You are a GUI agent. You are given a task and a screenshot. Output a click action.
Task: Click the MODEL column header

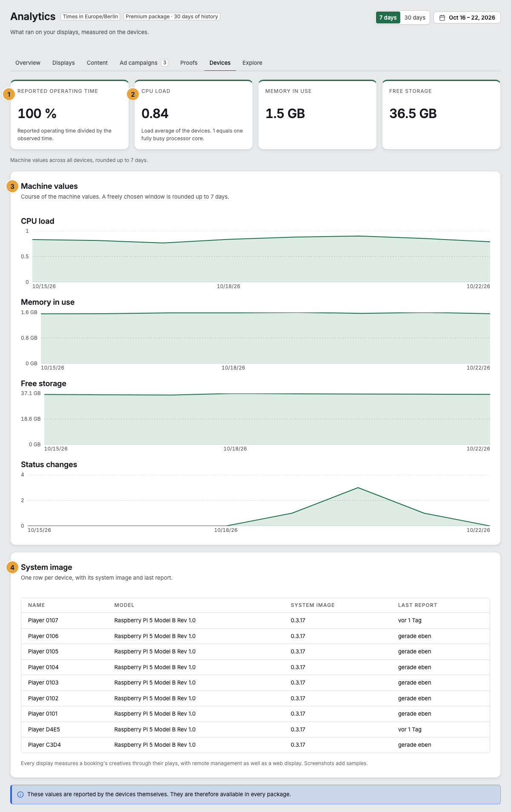124,605
